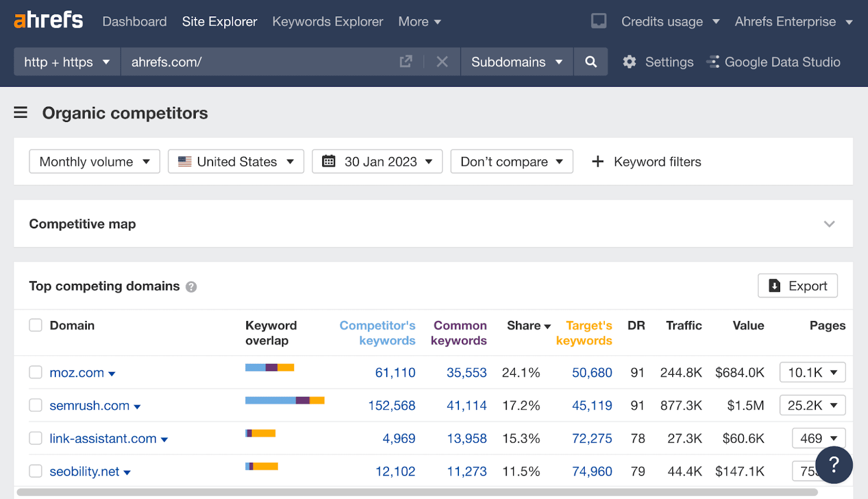Open moz.com common keywords count 35,553
The height and width of the screenshot is (499, 868).
[467, 372]
